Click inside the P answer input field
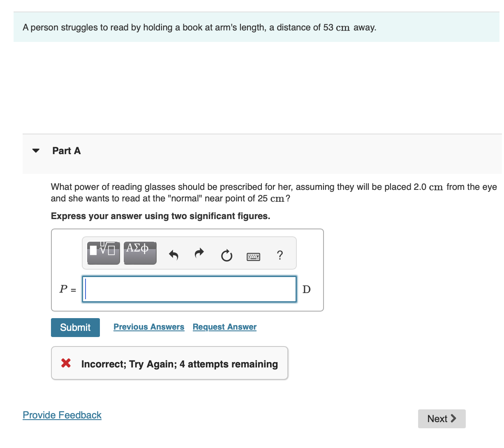 pos(189,289)
